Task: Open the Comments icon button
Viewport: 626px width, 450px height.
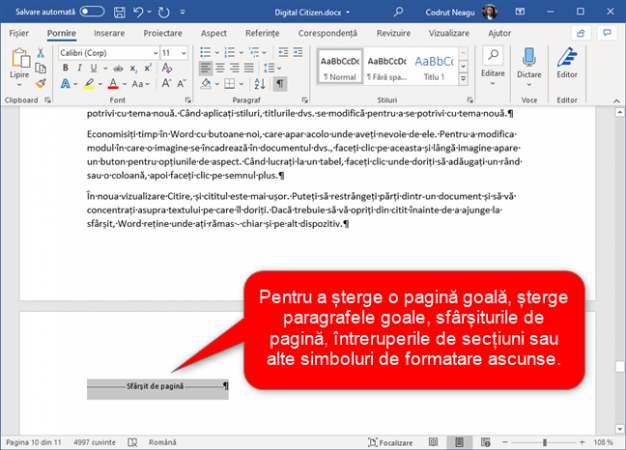Action: pyautogui.click(x=607, y=33)
